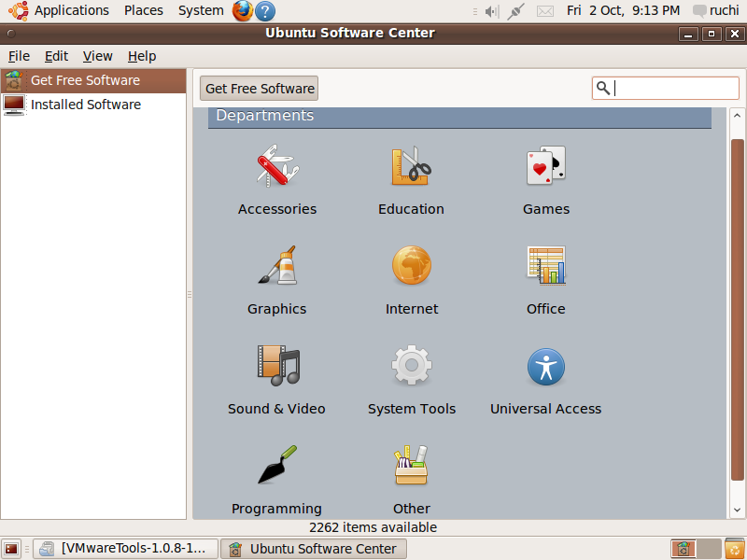Click the VMwareTools taskbar button
Image resolution: width=747 pixels, height=560 pixels.
coord(126,549)
